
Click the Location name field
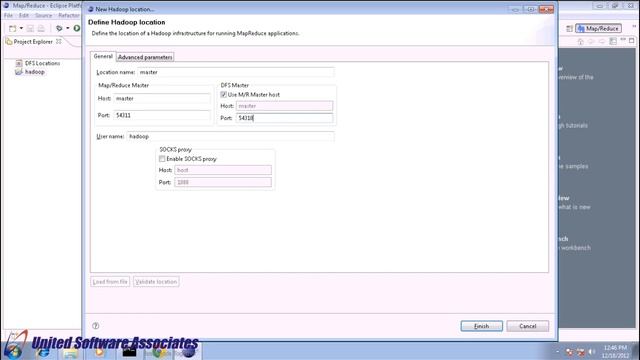click(x=236, y=72)
